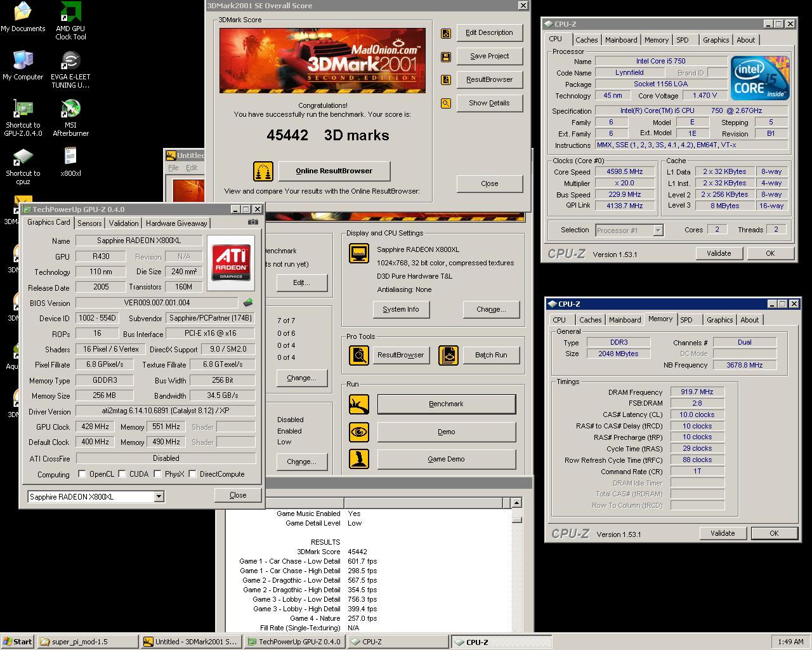Click the Save Project button
This screenshot has width=812, height=650.
[x=489, y=56]
